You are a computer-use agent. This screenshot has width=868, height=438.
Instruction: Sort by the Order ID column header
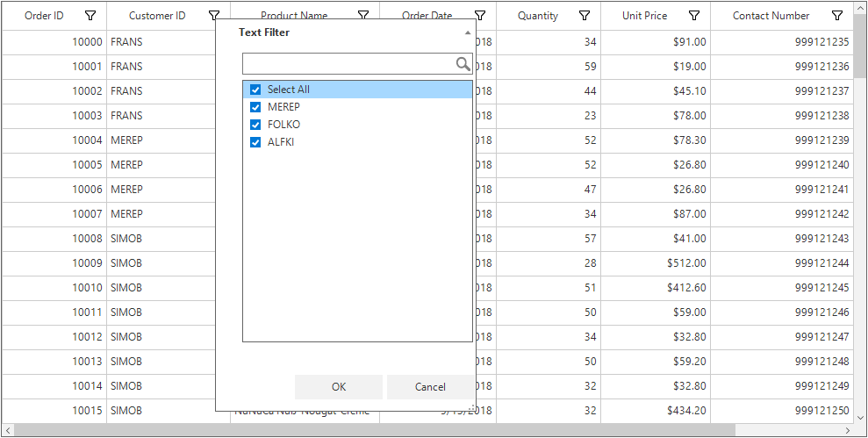44,16
